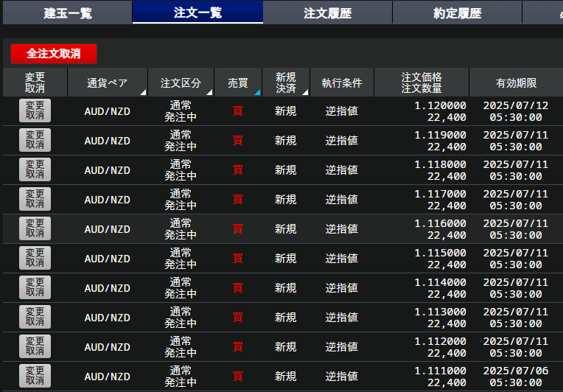This screenshot has height=392, width=563.
Task: Click 変更取消 for order priced 1.117000
Action: click(35, 199)
